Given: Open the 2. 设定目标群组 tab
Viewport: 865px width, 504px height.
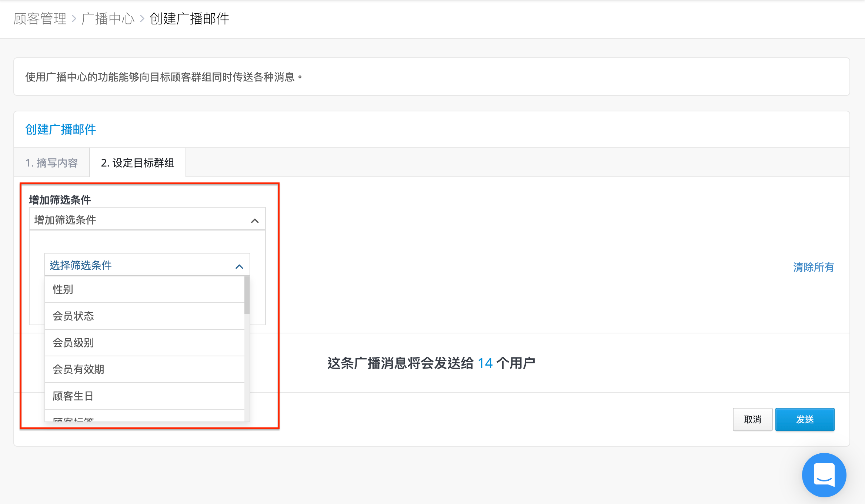Looking at the screenshot, I should (138, 162).
